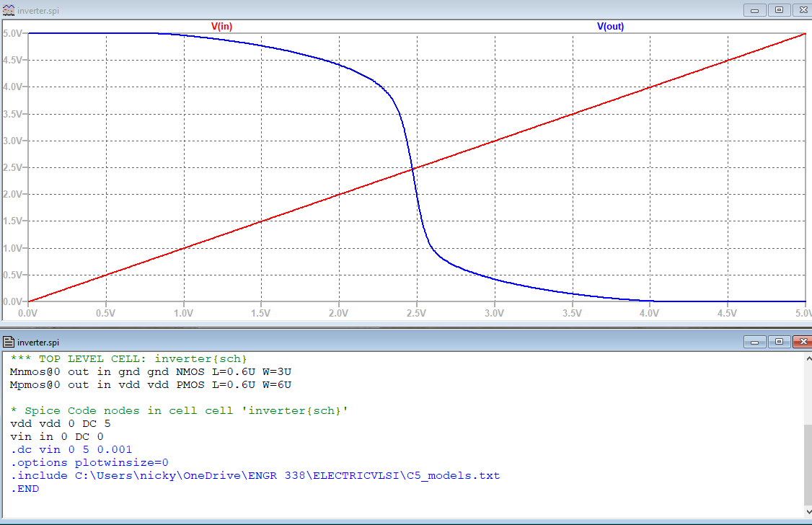Screen dimensions: 812x525
Task: Click the .END statement
Action: pos(25,488)
